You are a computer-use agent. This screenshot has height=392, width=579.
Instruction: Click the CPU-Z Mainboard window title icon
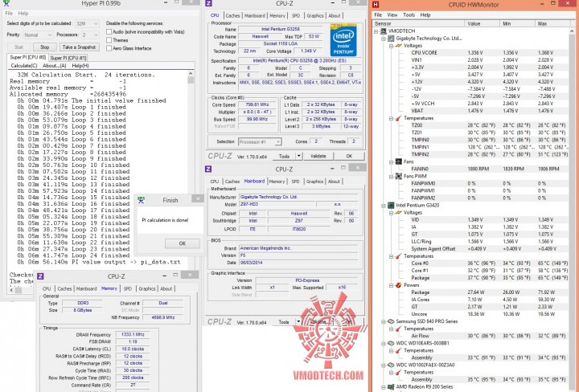208,169
